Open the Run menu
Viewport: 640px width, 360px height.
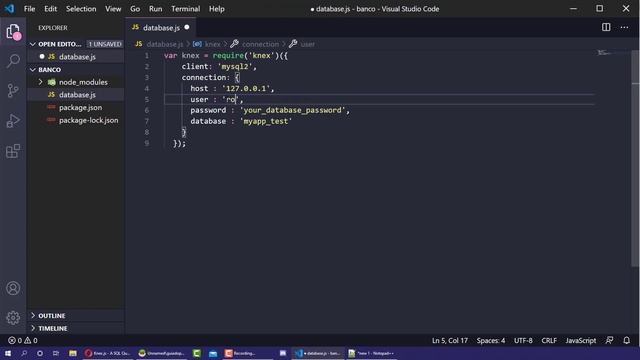tap(156, 9)
